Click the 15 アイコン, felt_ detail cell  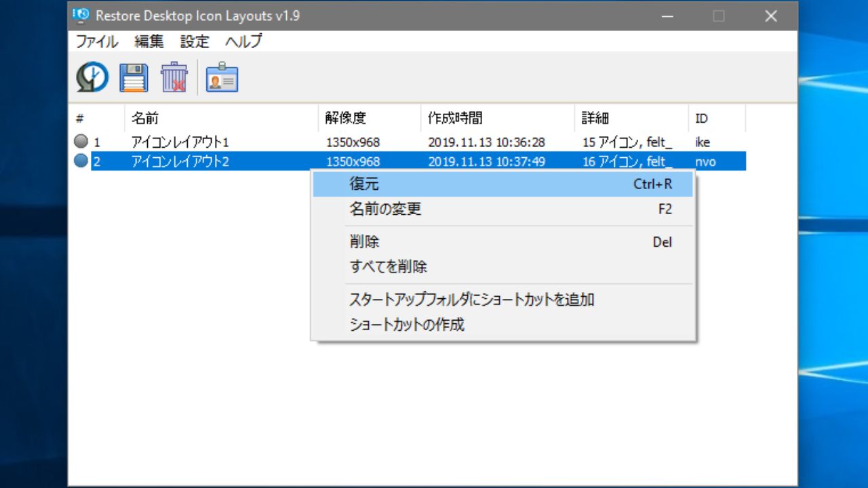[627, 142]
